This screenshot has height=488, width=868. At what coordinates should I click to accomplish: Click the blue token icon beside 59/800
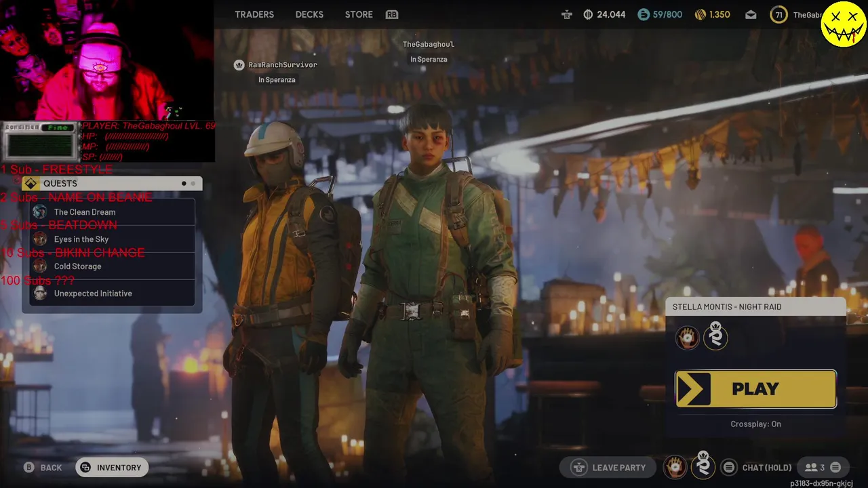[644, 14]
